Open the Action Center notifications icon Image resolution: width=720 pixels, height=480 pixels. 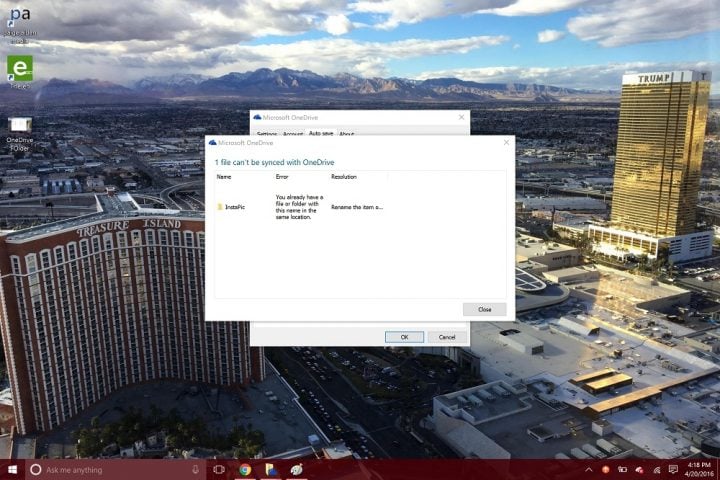coord(673,469)
